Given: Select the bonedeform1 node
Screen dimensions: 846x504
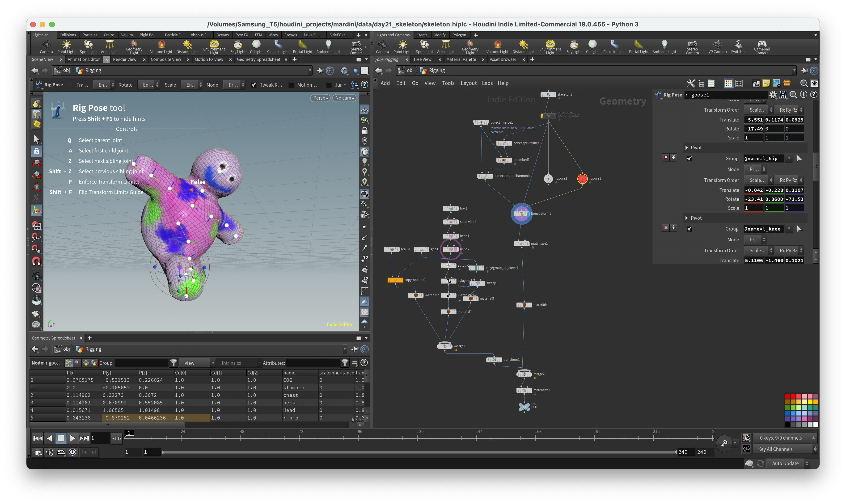Looking at the screenshot, I should click(x=521, y=214).
